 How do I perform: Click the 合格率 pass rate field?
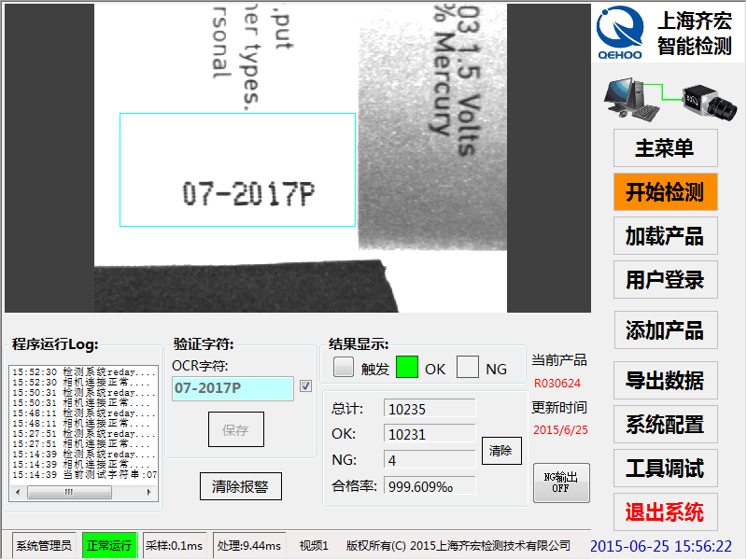click(430, 486)
